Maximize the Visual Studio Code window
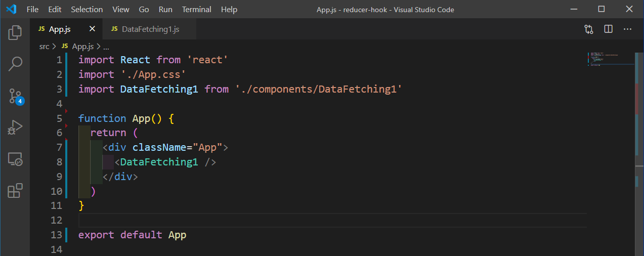This screenshot has height=256, width=644. [x=602, y=9]
